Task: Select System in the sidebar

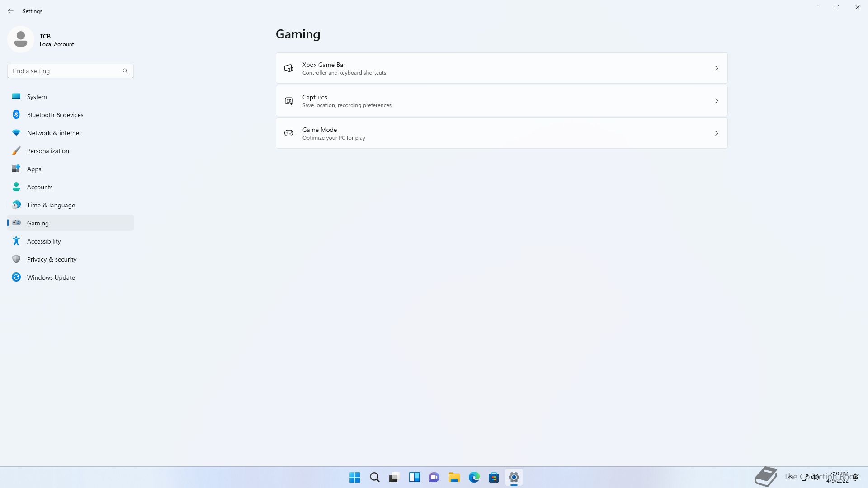Action: 71,96
